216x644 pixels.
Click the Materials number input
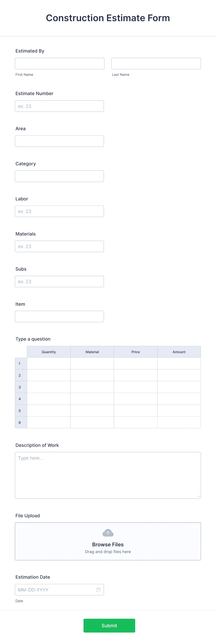tap(59, 246)
